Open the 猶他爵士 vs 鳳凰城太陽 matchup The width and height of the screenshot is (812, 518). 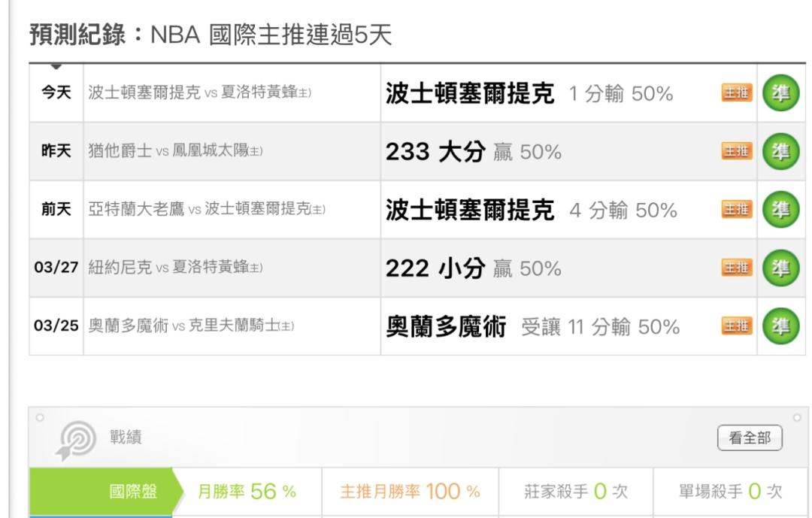point(175,152)
